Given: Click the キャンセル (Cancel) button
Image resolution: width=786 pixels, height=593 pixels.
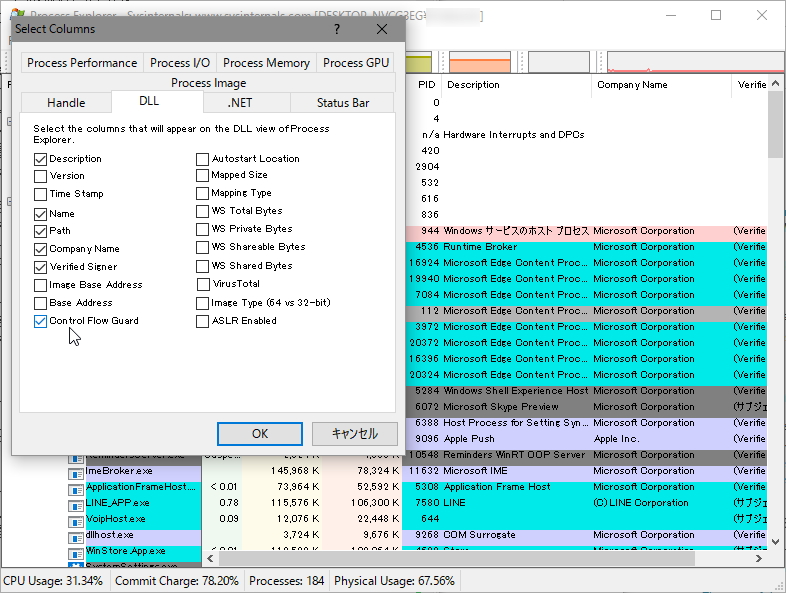Looking at the screenshot, I should (x=354, y=434).
